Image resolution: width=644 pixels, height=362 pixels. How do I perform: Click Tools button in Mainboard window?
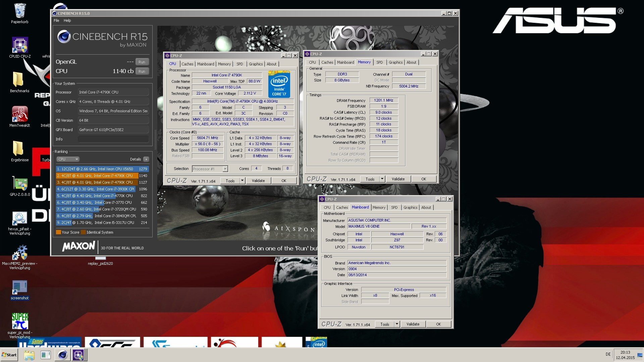[385, 324]
